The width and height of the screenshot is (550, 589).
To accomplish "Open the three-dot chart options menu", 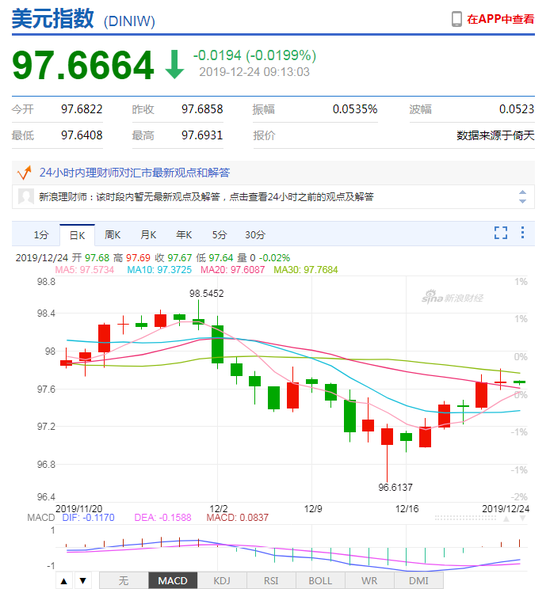I will pos(523,232).
